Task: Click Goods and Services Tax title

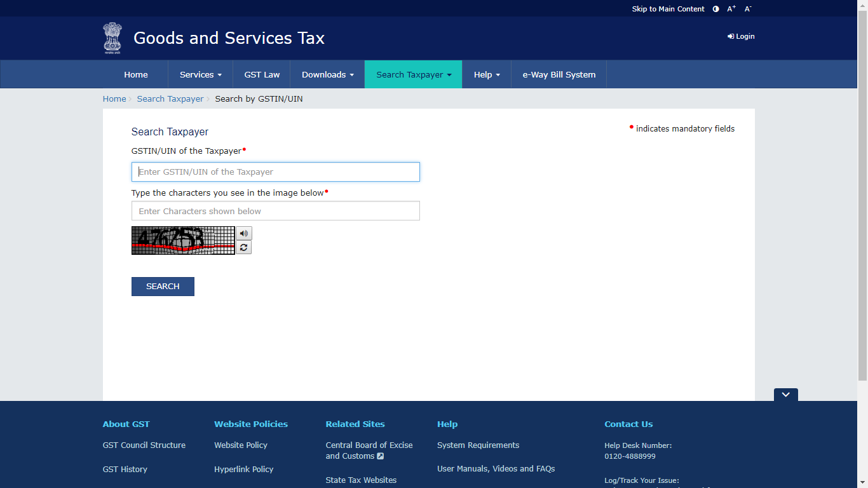Action: [229, 38]
